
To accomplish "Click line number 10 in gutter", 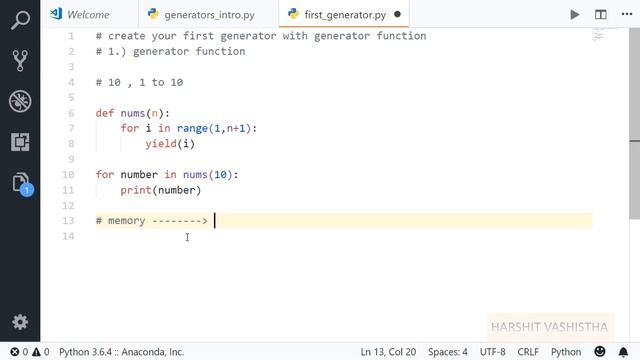I will [68, 175].
